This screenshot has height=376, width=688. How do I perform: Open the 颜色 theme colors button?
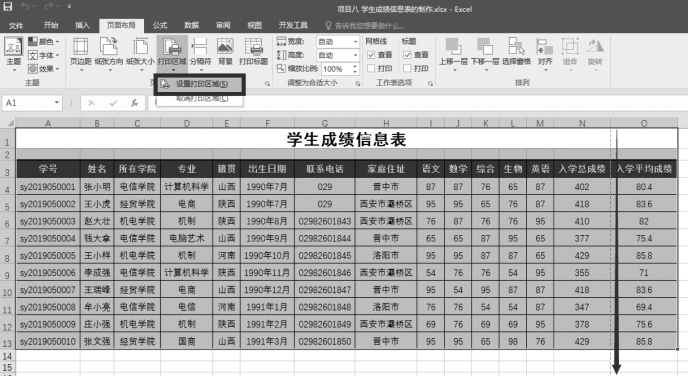click(43, 42)
